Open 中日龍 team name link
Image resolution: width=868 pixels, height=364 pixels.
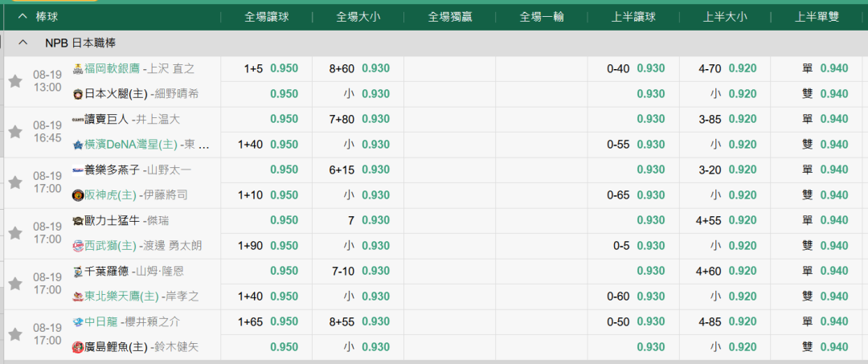pos(100,322)
